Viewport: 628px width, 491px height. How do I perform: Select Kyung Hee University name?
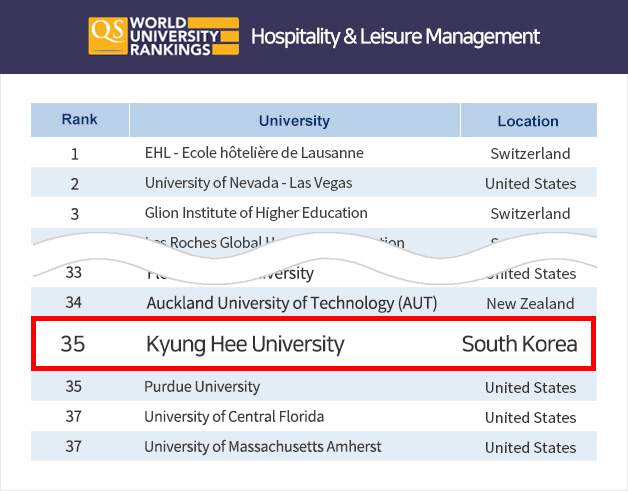[245, 344]
